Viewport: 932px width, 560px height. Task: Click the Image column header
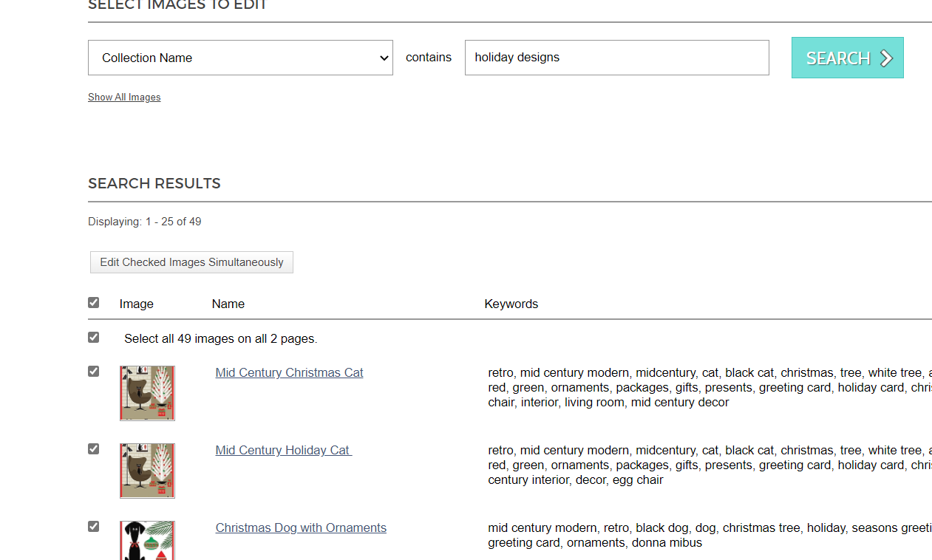click(137, 304)
